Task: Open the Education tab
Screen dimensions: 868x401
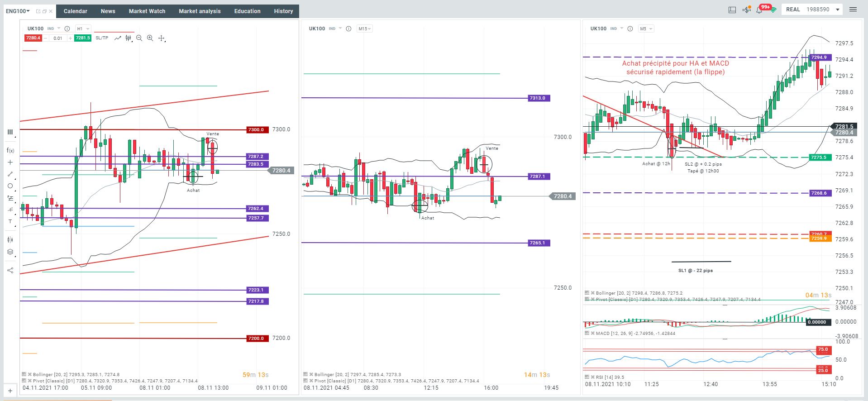Action: (x=247, y=11)
